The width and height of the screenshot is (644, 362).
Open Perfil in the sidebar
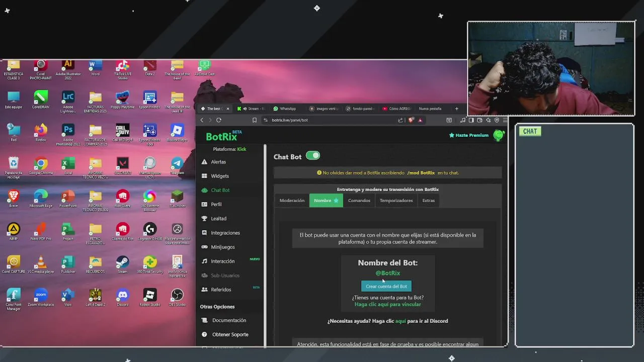pyautogui.click(x=212, y=204)
